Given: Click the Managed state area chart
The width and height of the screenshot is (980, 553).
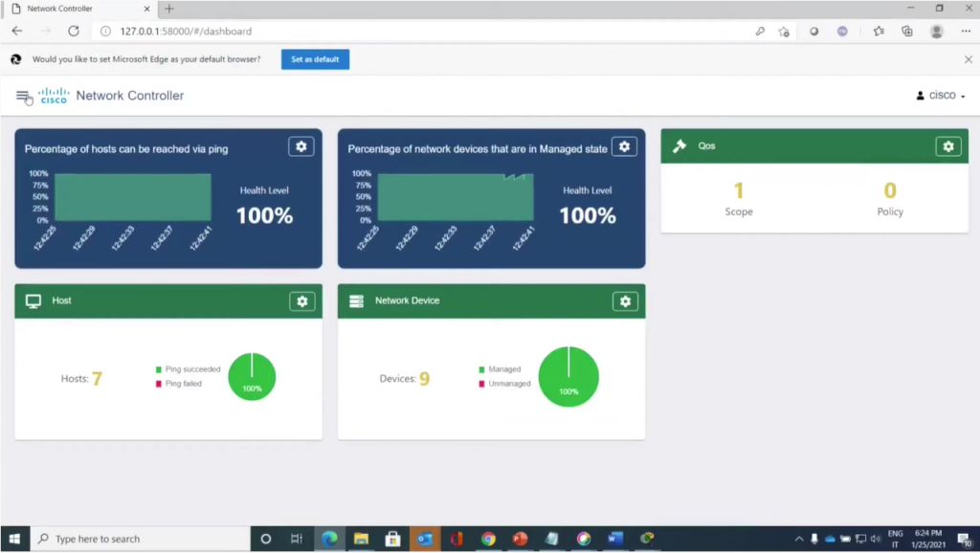Looking at the screenshot, I should click(x=456, y=197).
